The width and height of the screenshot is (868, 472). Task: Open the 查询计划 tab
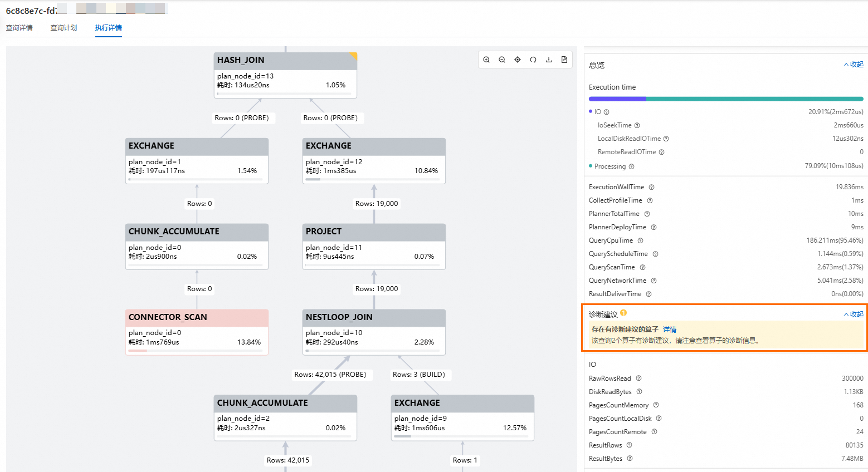click(x=64, y=28)
